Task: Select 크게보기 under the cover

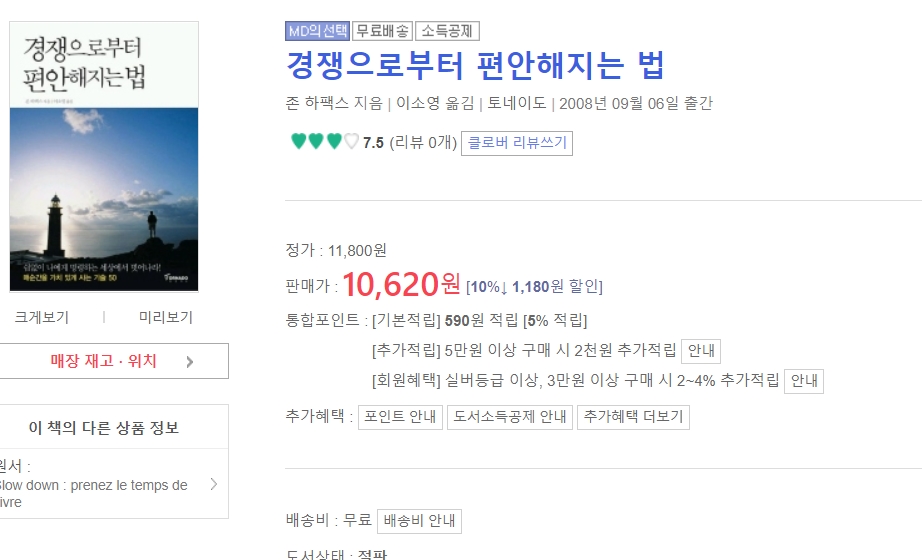Action: 42,318
